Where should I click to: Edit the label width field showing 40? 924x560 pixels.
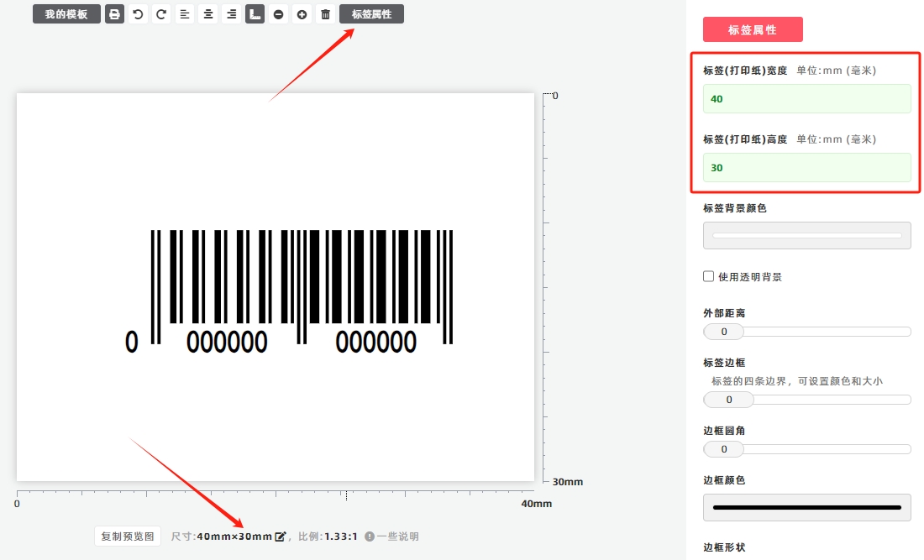coord(806,99)
